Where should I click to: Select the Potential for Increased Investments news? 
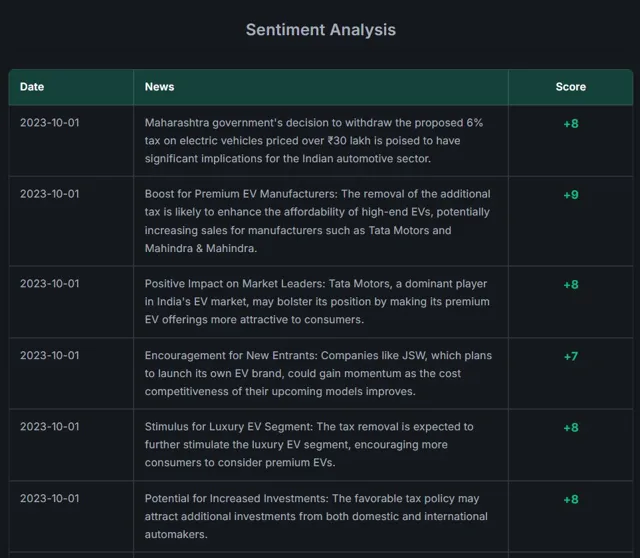click(316, 516)
